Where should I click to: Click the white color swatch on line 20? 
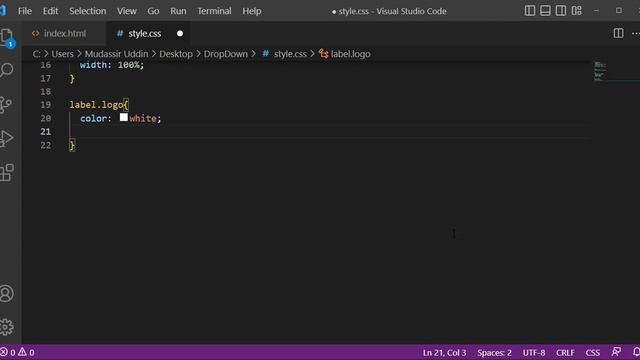click(x=124, y=118)
